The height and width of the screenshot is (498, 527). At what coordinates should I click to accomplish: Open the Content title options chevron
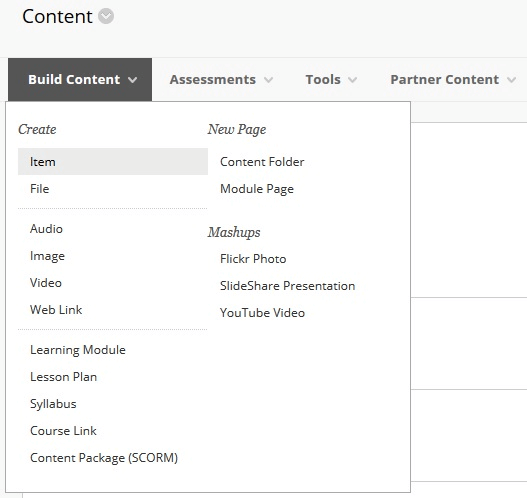pyautogui.click(x=106, y=16)
